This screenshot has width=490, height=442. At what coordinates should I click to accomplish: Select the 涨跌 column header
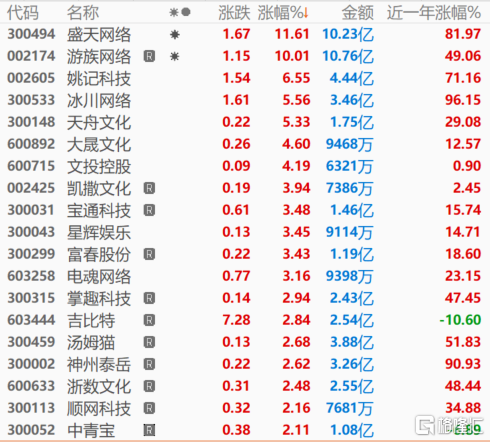point(234,13)
